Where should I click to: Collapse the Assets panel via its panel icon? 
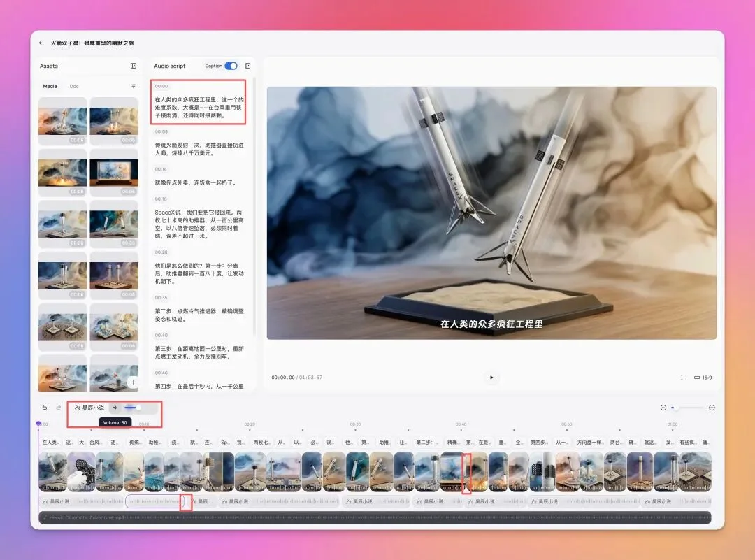coord(133,66)
